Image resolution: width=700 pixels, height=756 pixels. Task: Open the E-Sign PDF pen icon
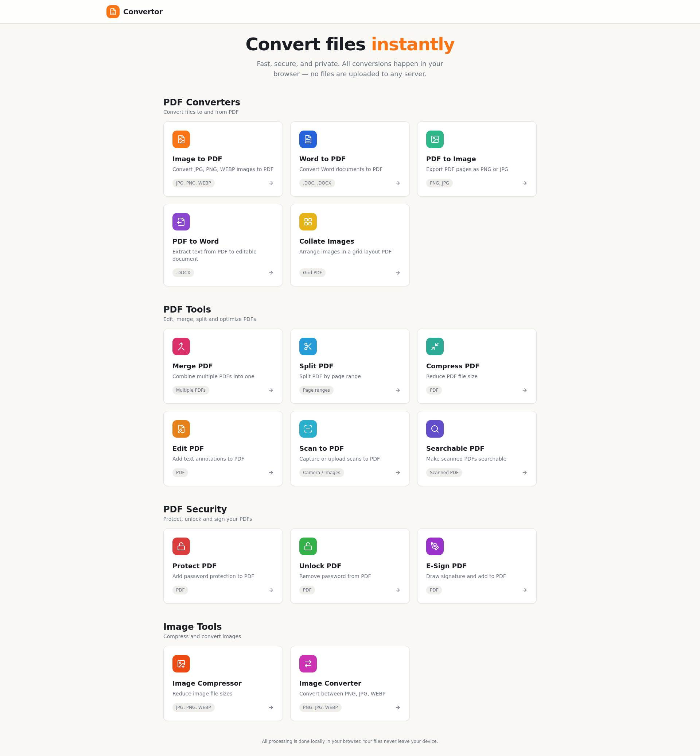click(x=435, y=546)
